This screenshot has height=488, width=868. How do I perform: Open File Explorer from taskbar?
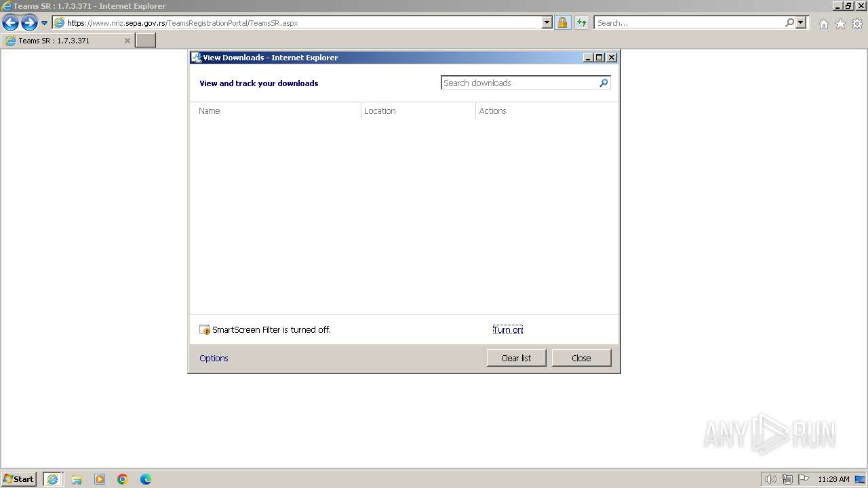tap(77, 479)
